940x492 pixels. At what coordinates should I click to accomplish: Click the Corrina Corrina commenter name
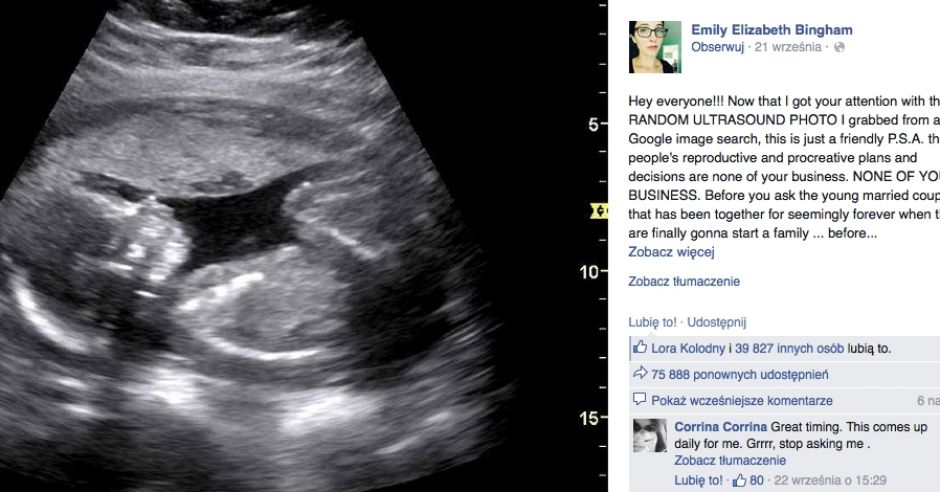721,427
